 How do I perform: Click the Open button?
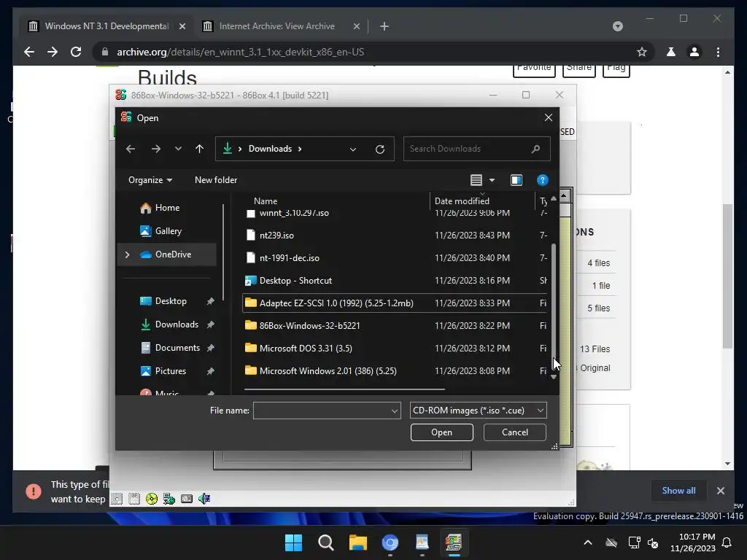[441, 432]
